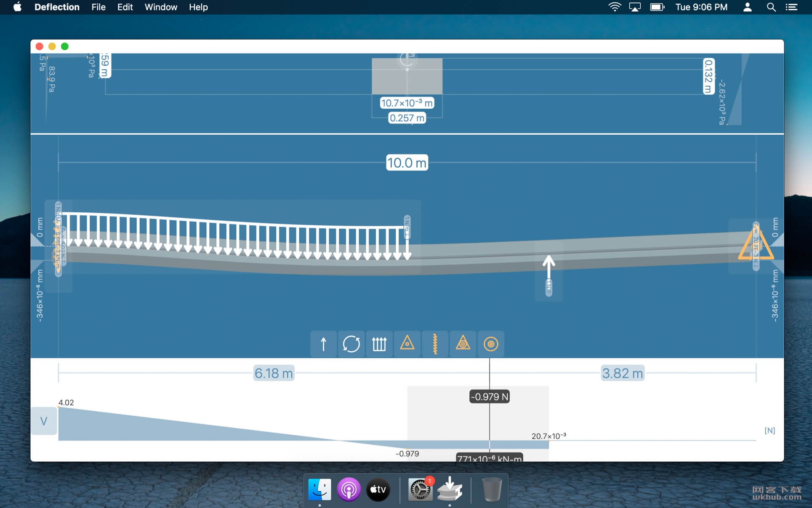Select the point load arrow tool
Screen dimensions: 812x508
(x=323, y=344)
